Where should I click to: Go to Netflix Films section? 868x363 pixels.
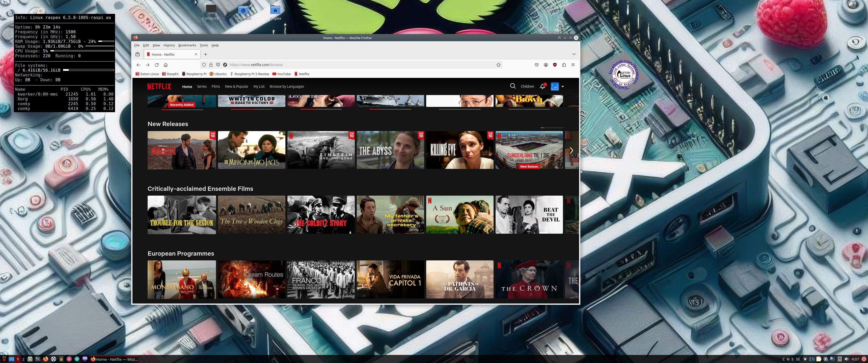click(x=216, y=86)
